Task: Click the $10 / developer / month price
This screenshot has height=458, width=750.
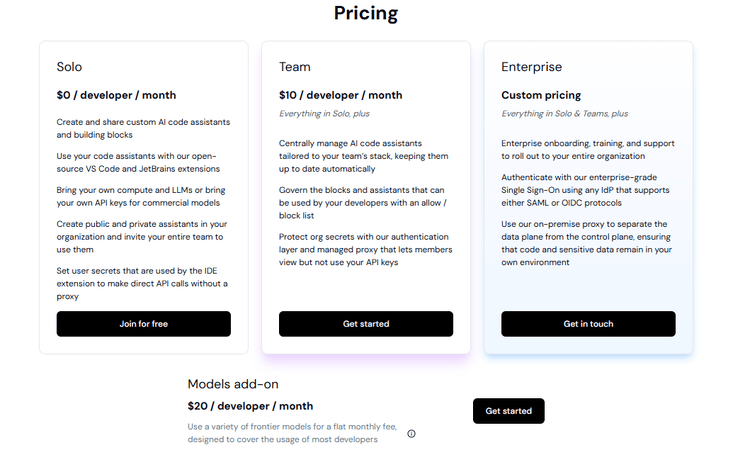Action: (341, 95)
